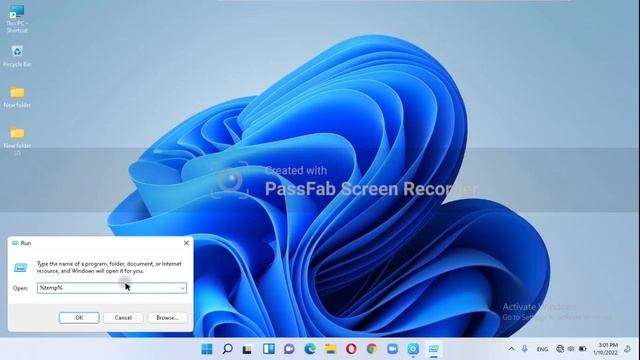
Task: Select the Recycle Bin desktop icon
Action: [17, 56]
